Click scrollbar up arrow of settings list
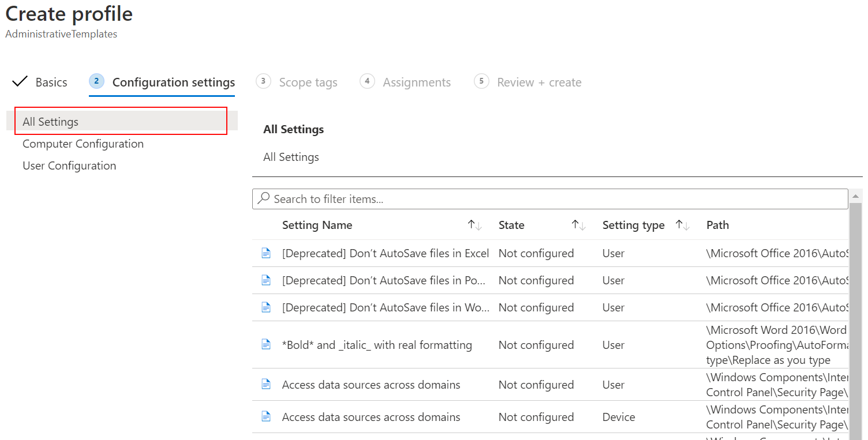This screenshot has width=868, height=440. pyautogui.click(x=856, y=197)
